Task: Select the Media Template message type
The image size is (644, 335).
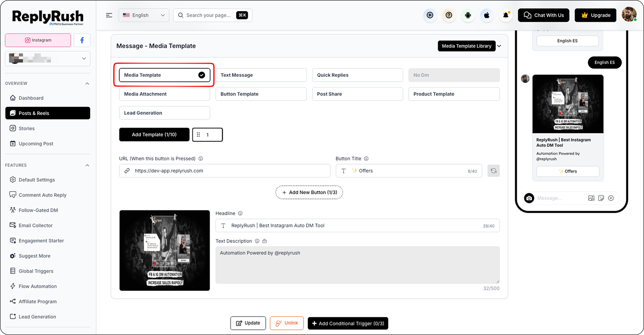Action: coord(164,75)
